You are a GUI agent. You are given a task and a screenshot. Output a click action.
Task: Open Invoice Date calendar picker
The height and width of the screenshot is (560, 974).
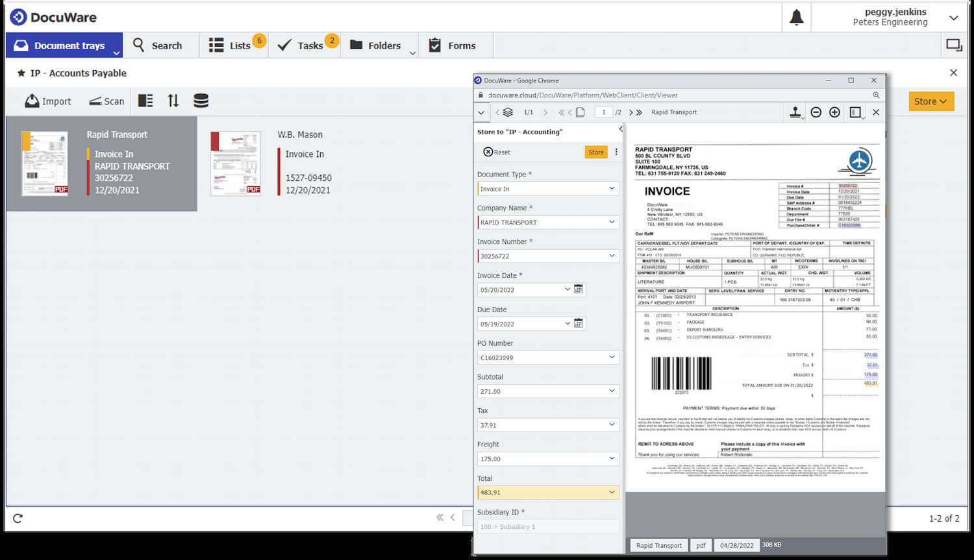click(x=579, y=289)
